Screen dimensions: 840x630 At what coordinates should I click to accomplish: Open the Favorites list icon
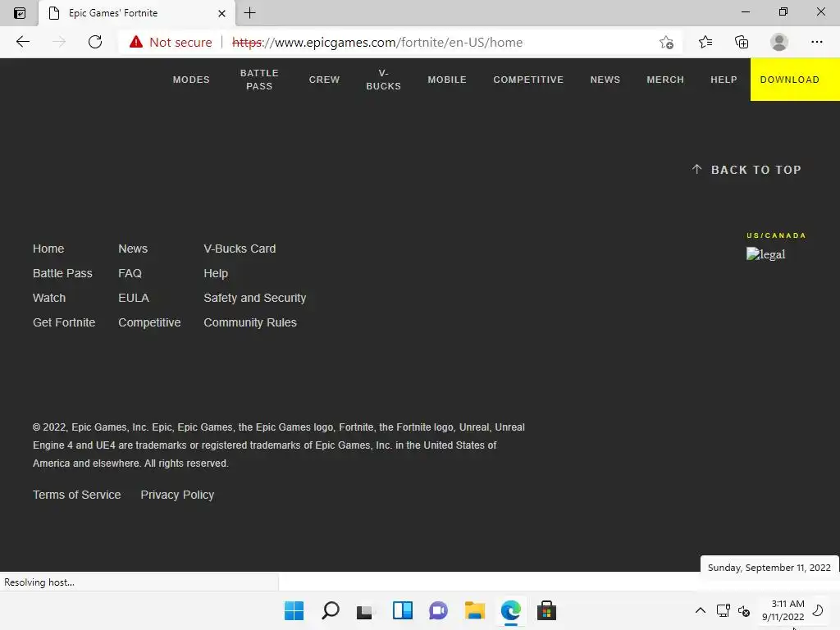(705, 42)
